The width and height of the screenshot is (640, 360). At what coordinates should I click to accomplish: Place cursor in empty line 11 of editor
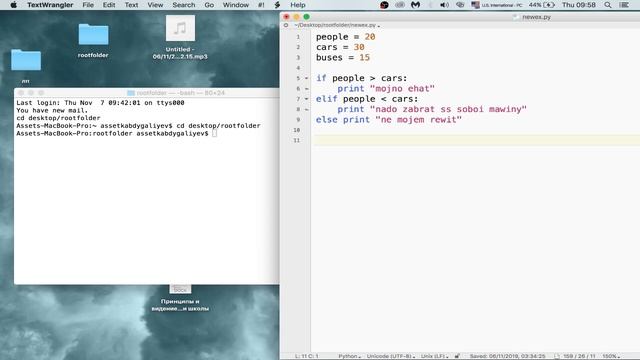point(476,140)
